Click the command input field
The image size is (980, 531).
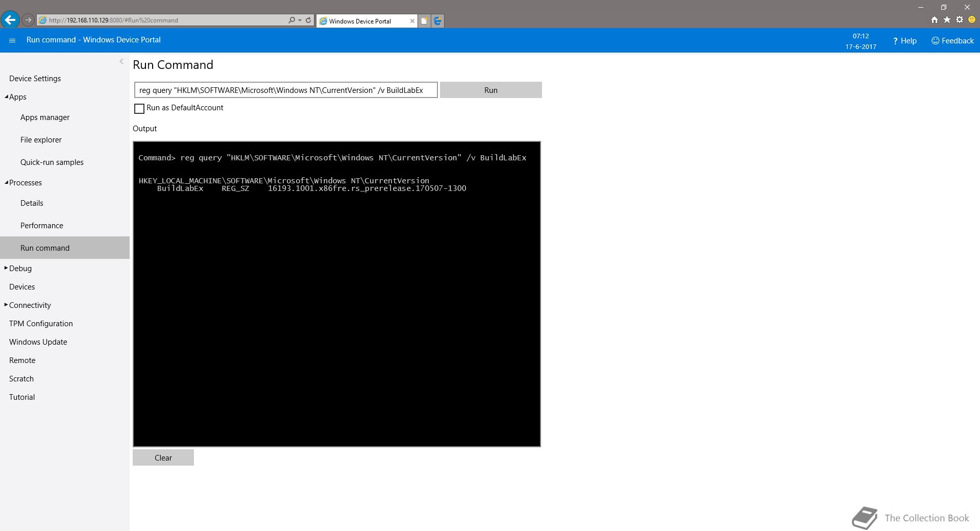286,90
